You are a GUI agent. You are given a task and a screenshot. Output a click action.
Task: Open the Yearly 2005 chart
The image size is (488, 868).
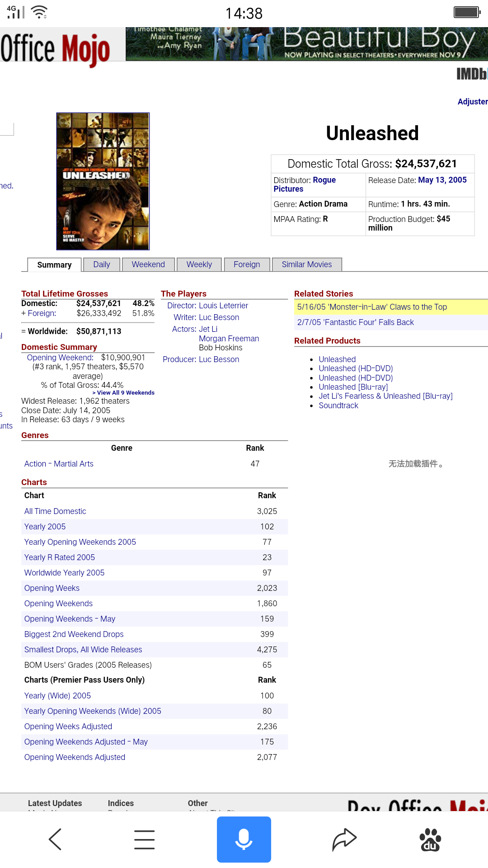pos(45,527)
